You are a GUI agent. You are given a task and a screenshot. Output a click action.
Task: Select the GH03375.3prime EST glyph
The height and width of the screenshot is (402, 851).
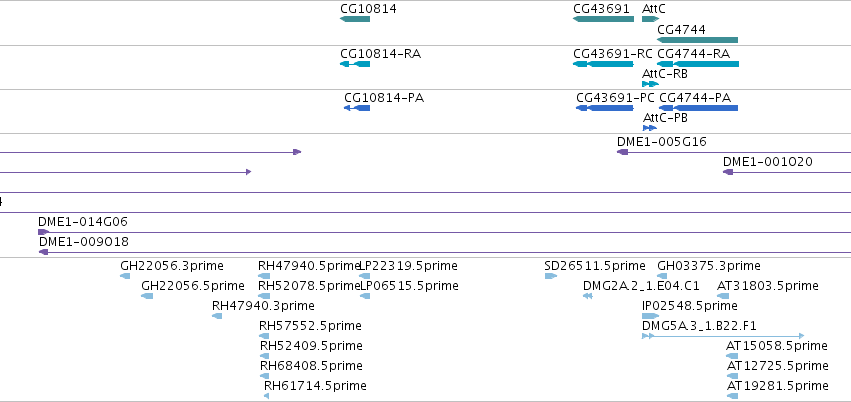point(662,276)
